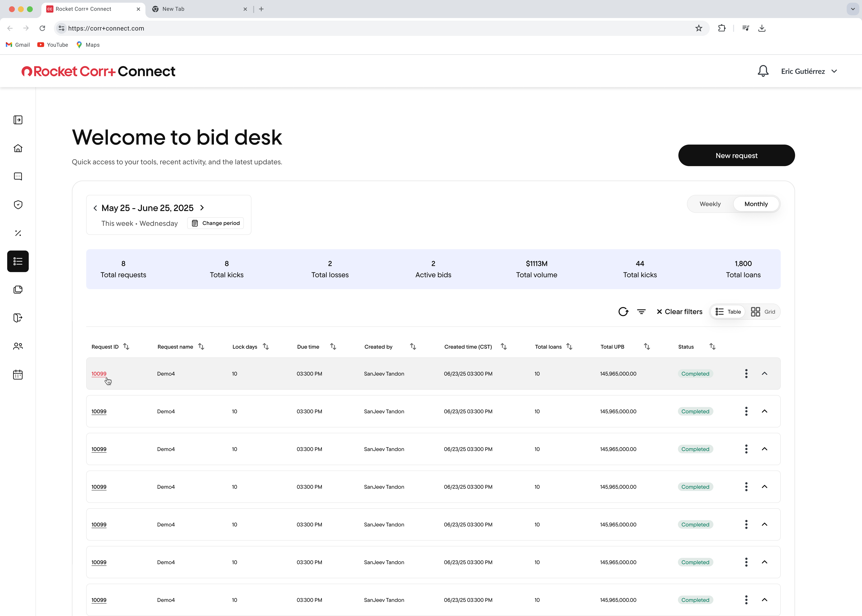Open more options menu for third row
The width and height of the screenshot is (862, 616).
(x=746, y=449)
